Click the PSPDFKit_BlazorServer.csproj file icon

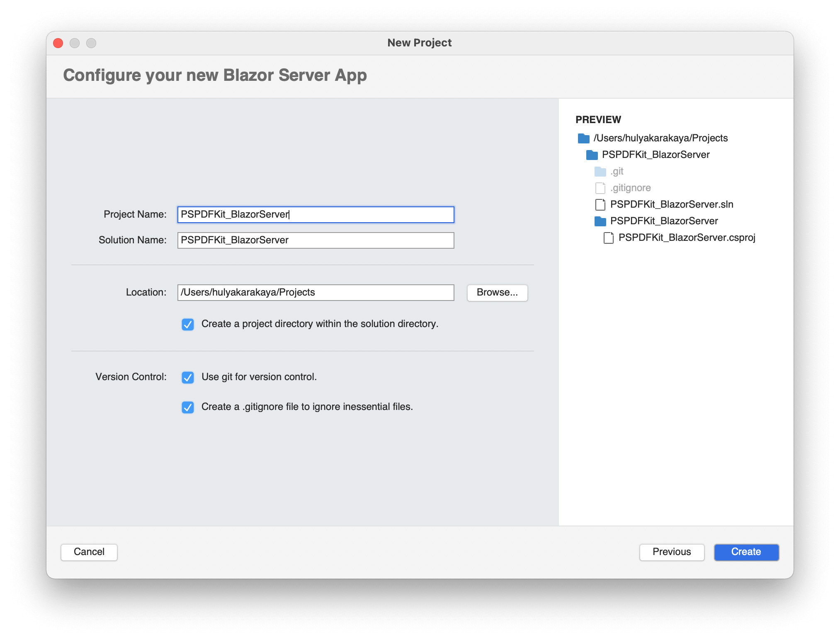(608, 238)
